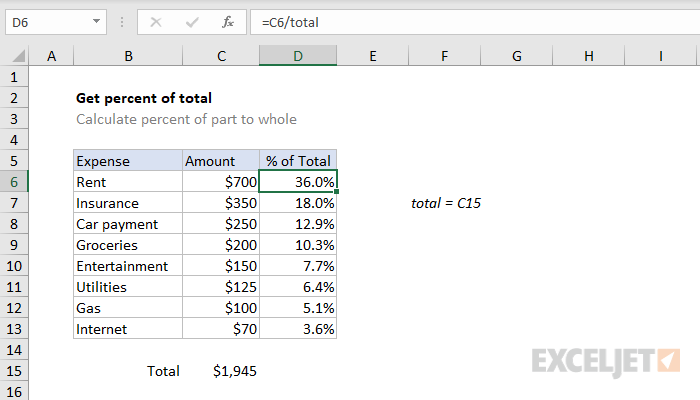Click the Select All corner triangle
The image size is (700, 400).
[x=16, y=57]
